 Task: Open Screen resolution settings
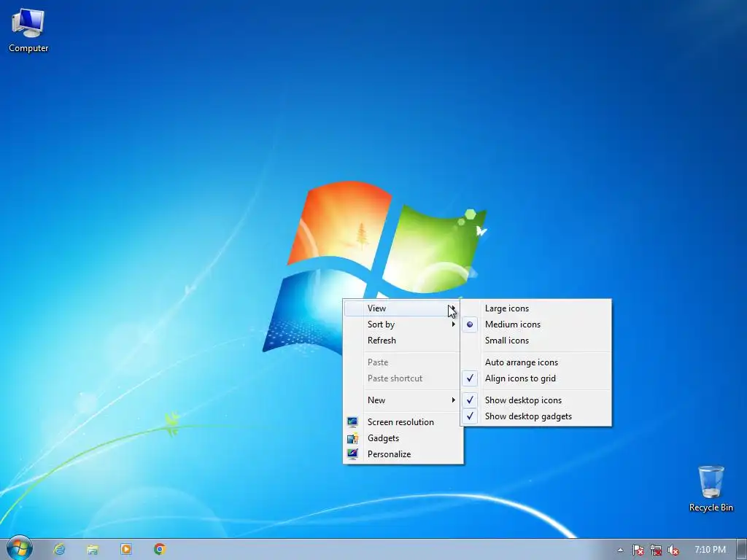pos(403,422)
